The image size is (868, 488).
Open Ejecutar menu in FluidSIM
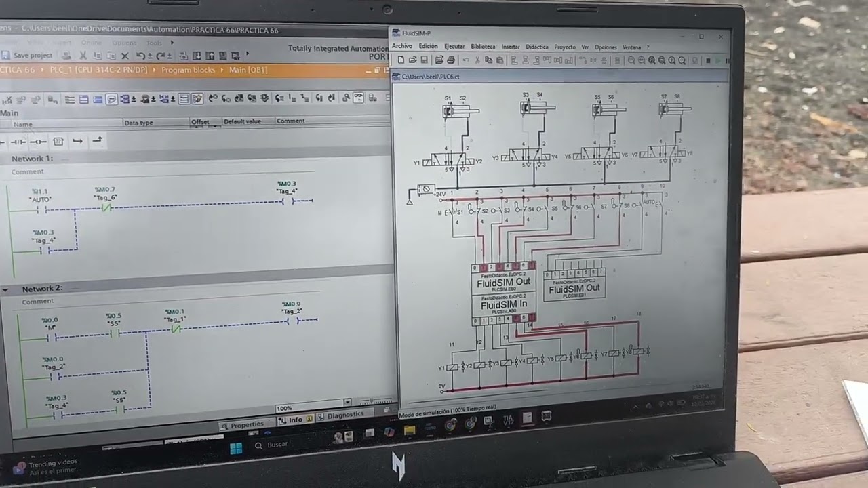click(x=454, y=47)
